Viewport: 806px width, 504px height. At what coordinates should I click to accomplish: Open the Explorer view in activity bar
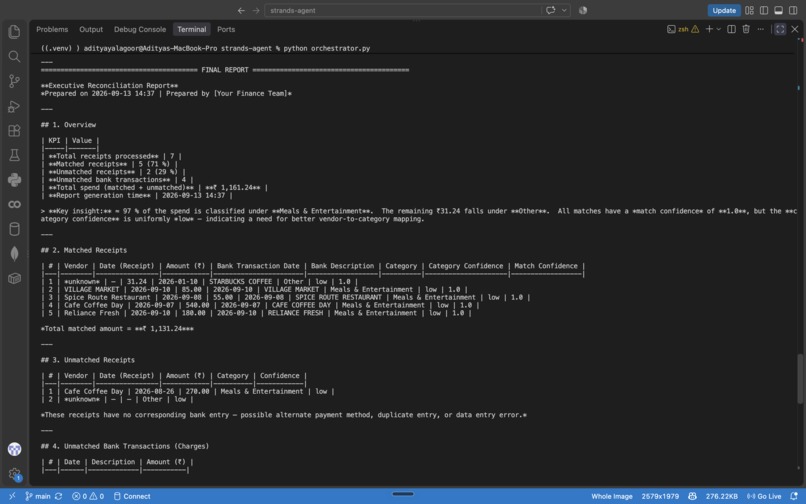pyautogui.click(x=14, y=31)
